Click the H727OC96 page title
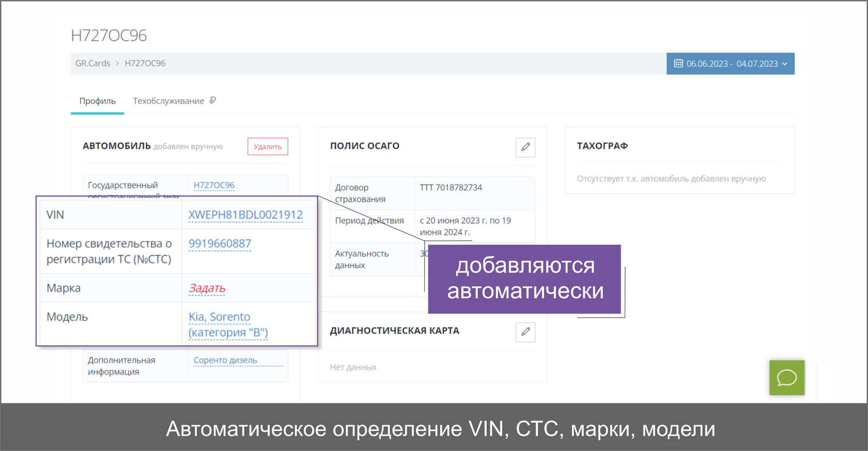The width and height of the screenshot is (868, 451). pos(109,35)
